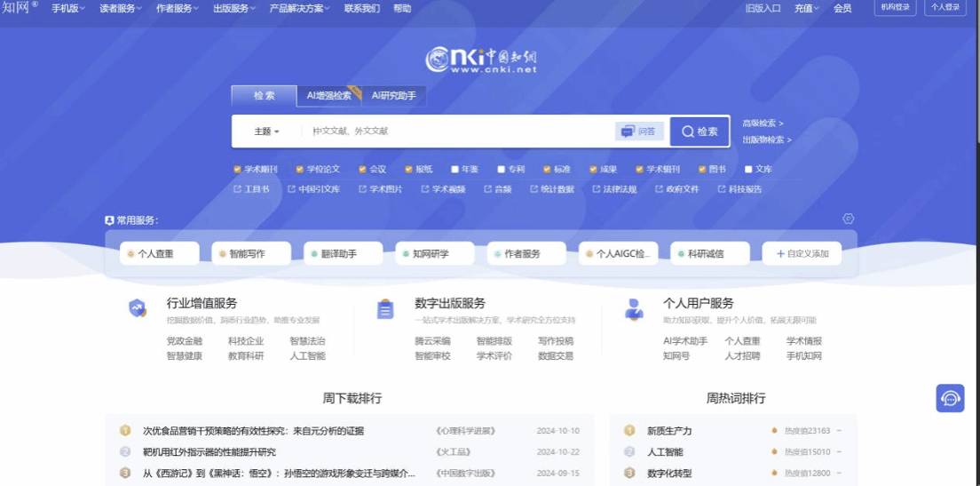
Task: Toggle the 学位论文 checkbox
Action: point(299,170)
